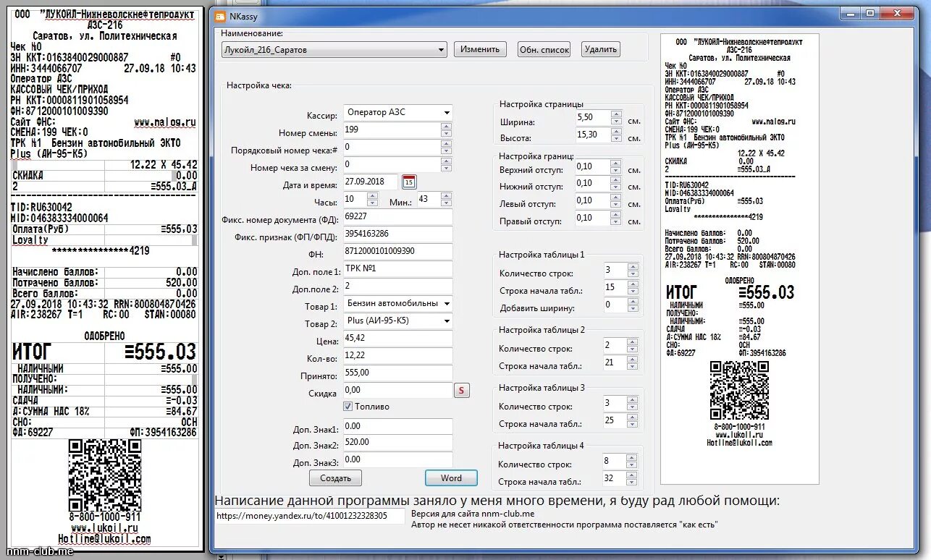
Task: Click the red S button beside Скидка
Action: (462, 391)
